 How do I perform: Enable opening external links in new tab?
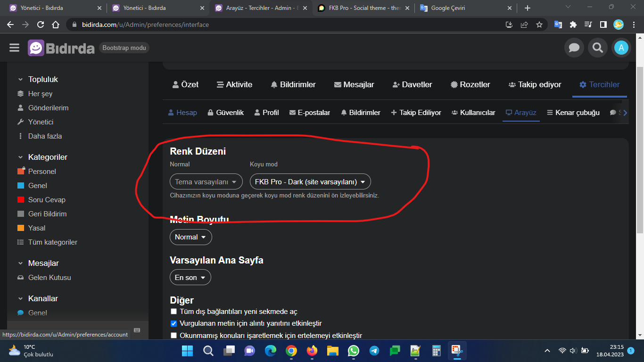[x=174, y=312]
